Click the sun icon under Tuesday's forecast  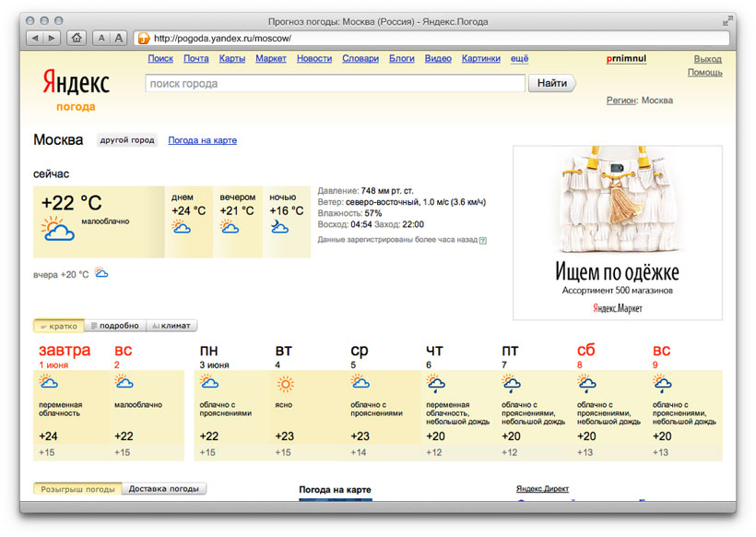pos(288,382)
